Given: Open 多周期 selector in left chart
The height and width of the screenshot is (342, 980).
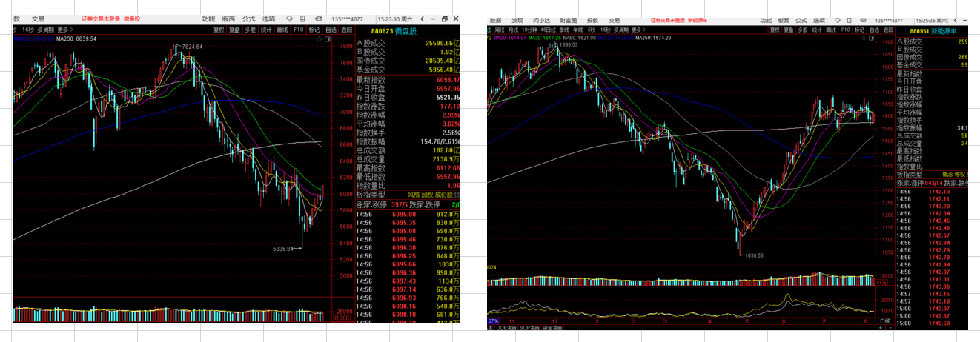Looking at the screenshot, I should [x=45, y=30].
